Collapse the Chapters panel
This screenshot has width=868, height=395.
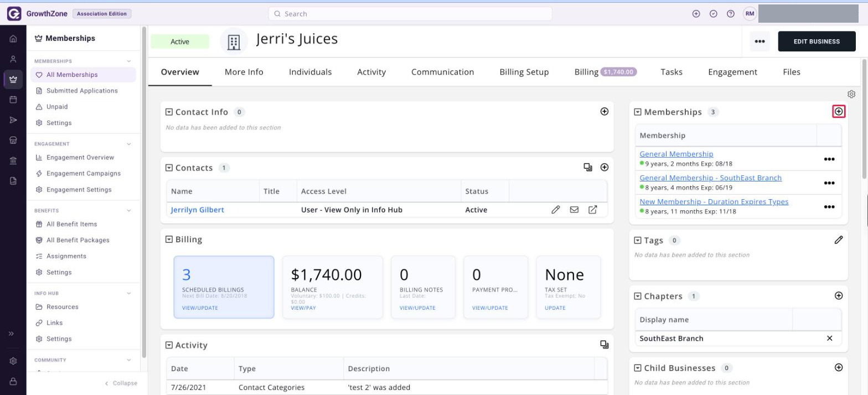coord(638,296)
